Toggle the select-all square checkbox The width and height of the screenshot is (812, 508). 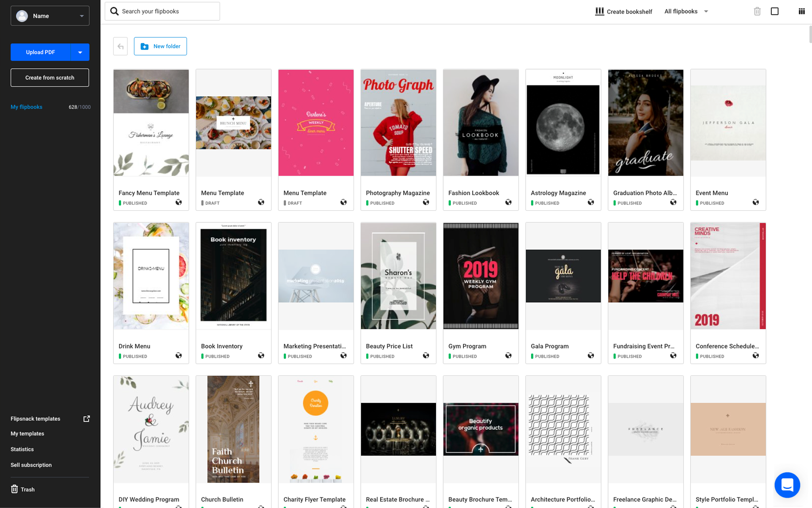775,11
